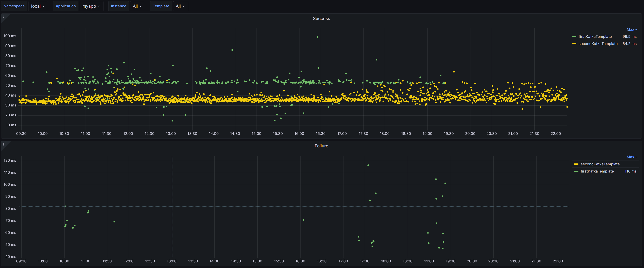Click the Success panel info icon
Viewport: 644px width, 268px height.
[x=3, y=17]
